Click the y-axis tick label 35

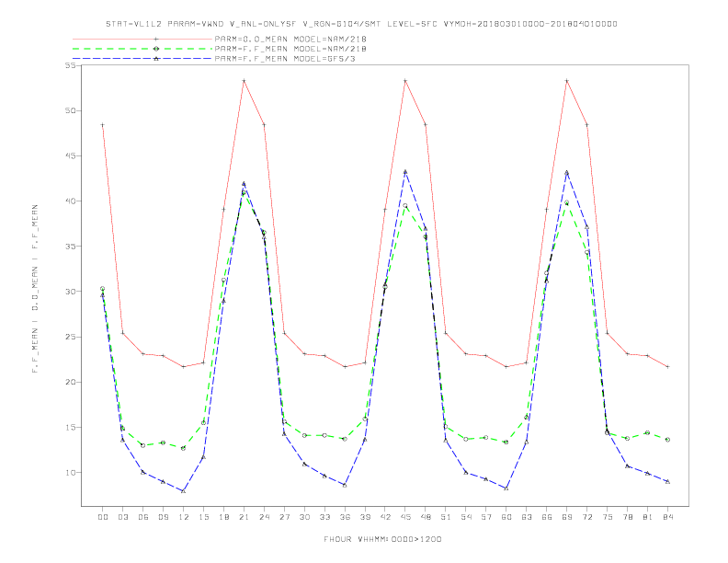pyautogui.click(x=71, y=247)
